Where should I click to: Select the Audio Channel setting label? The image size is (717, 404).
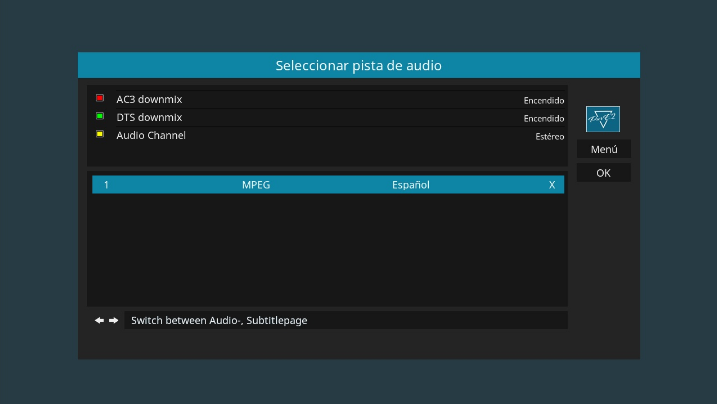(x=151, y=136)
